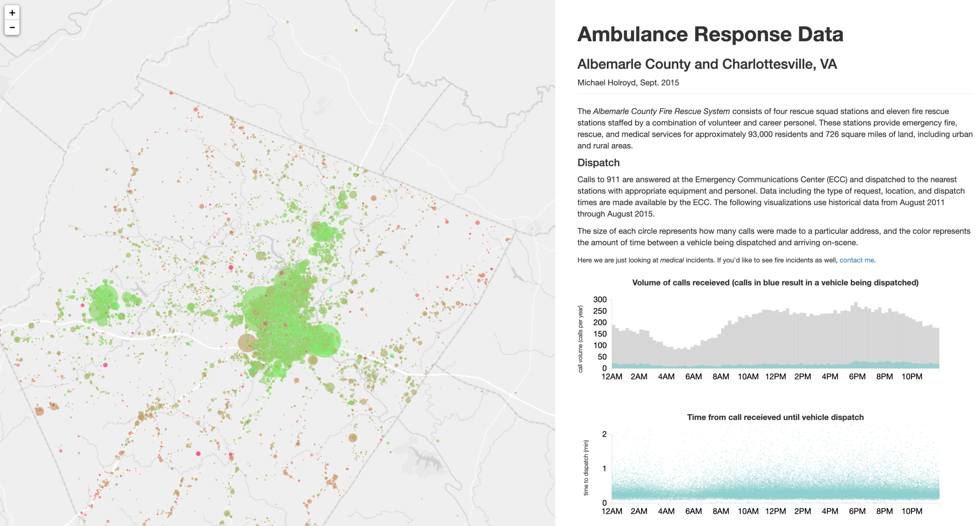Click 'Time from call receieved until vehicle dispatch' title

pos(775,417)
